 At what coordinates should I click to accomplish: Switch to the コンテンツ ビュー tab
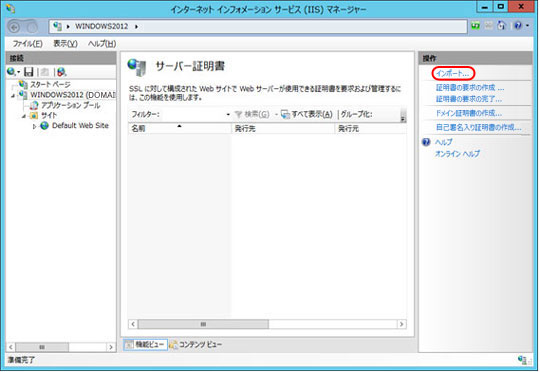tap(196, 344)
